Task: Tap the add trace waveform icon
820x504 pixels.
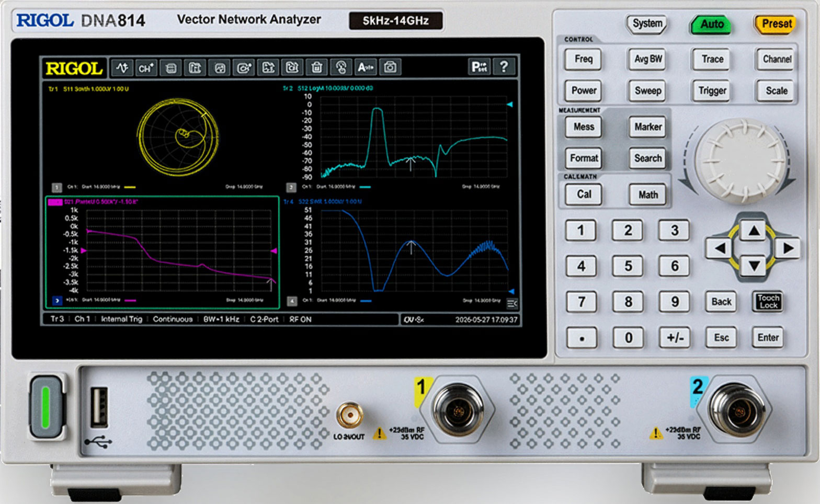Action: [x=122, y=67]
